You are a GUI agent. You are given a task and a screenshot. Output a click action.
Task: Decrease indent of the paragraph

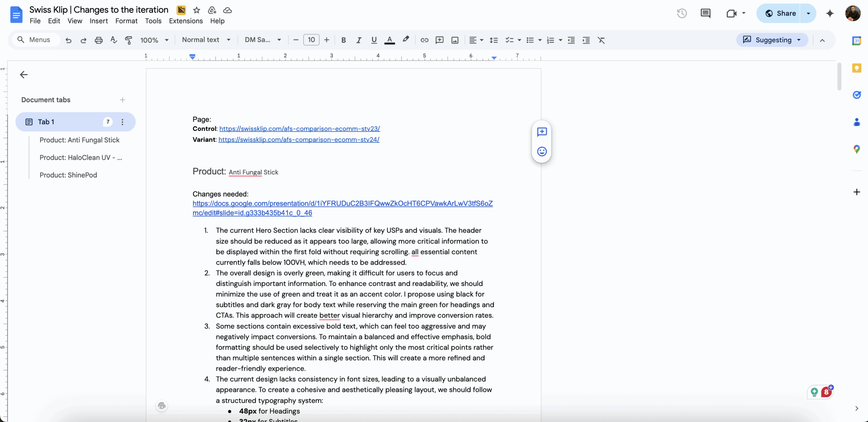point(571,40)
